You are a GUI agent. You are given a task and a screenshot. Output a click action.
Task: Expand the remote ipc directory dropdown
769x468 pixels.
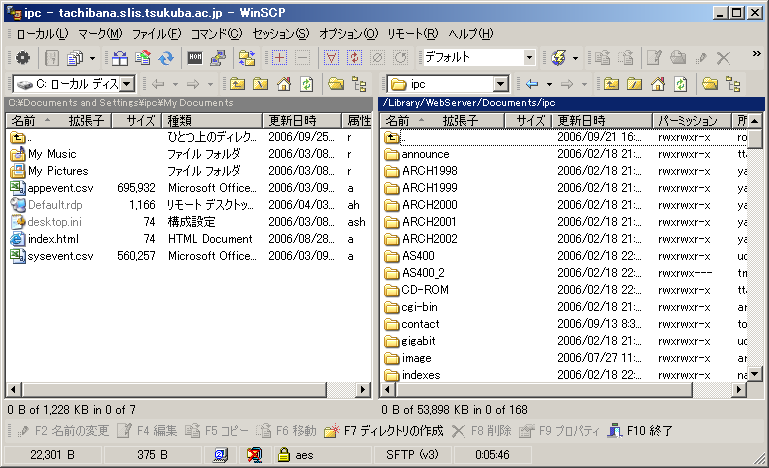click(501, 84)
